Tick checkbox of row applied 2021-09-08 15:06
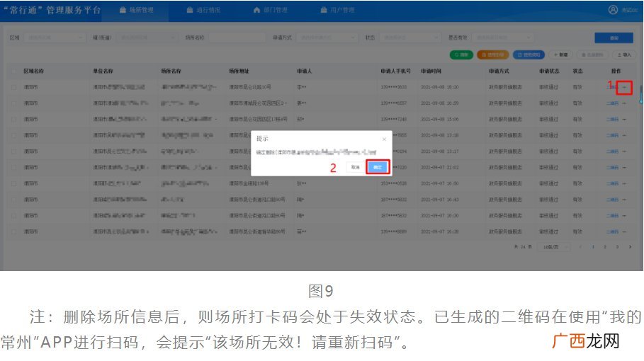 tap(14, 120)
